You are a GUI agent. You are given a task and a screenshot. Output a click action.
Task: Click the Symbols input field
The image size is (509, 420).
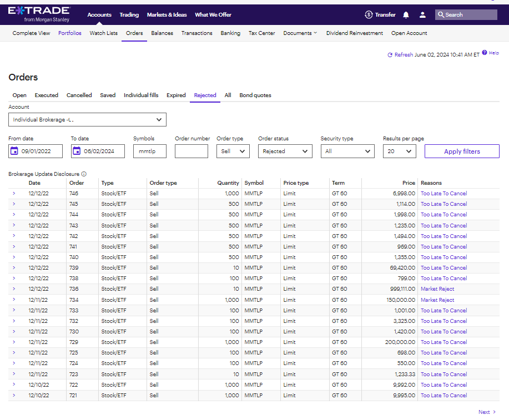click(150, 151)
